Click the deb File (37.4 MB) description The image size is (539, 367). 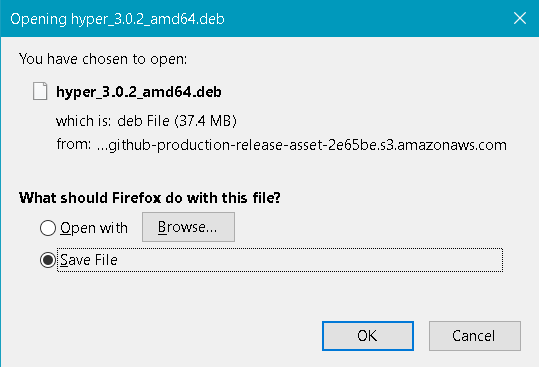pyautogui.click(x=177, y=121)
